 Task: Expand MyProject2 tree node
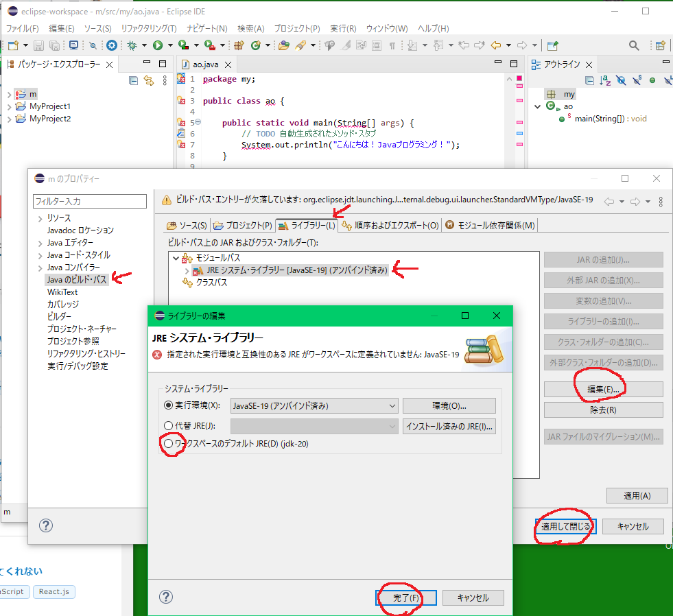9,119
